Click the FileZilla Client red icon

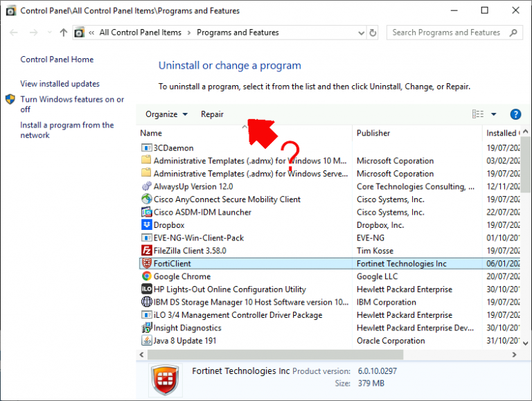click(x=146, y=251)
